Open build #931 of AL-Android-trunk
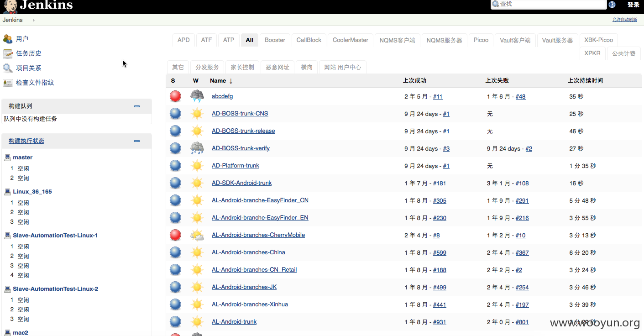This screenshot has width=644, height=336. [440, 322]
